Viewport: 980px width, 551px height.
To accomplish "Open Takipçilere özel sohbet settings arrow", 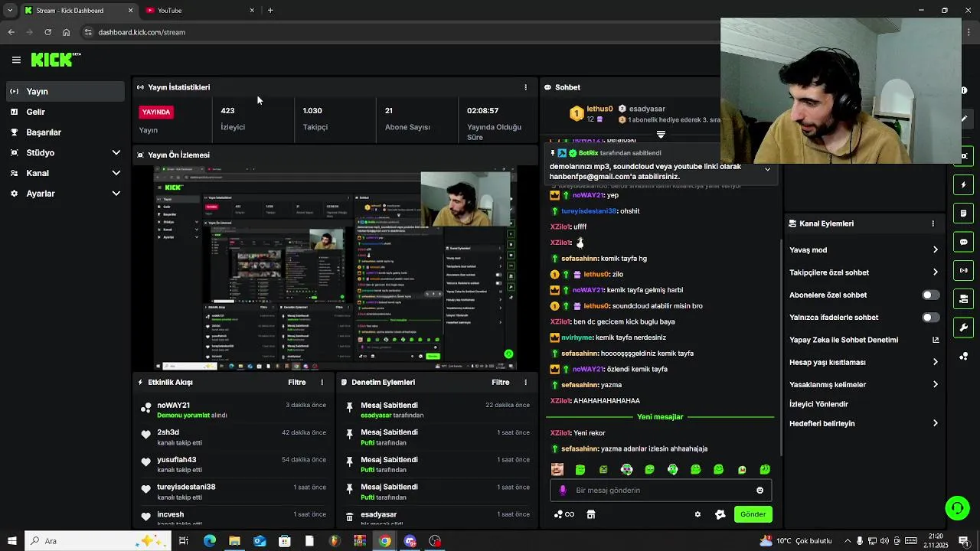I will click(935, 272).
